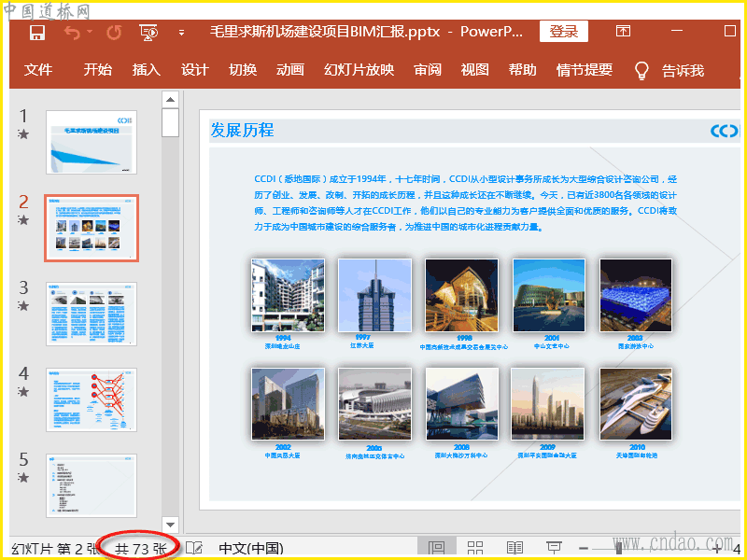The image size is (747, 560).
Task: Start slideshow from beginning icon
Action: (148, 33)
